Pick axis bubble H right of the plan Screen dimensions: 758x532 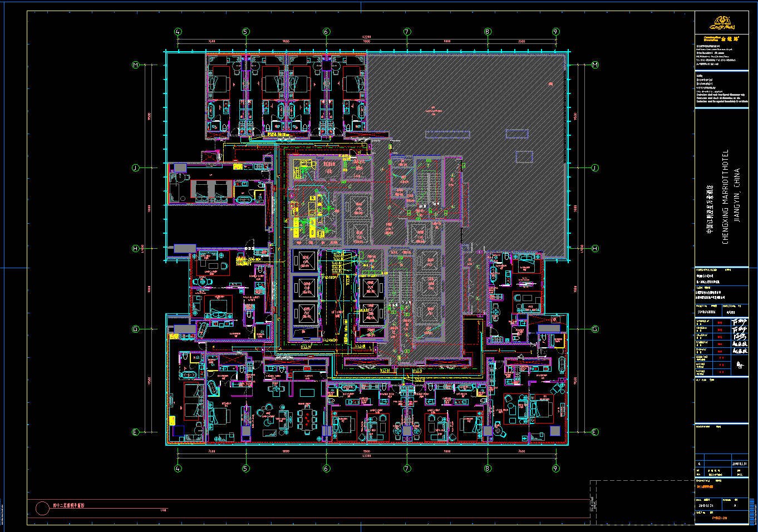pos(595,248)
